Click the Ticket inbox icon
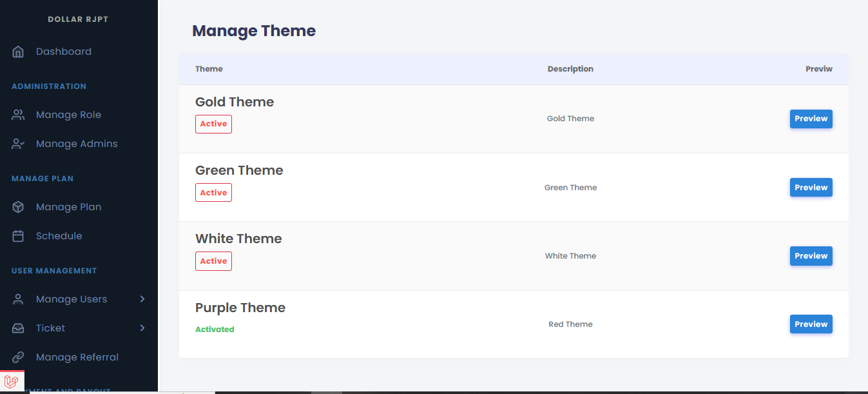Screen dimensions: 868x394 18,328
